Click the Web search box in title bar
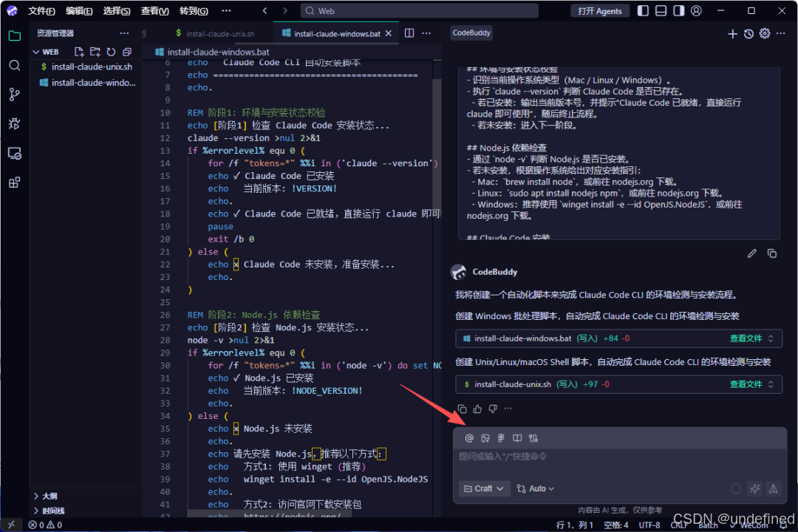 pos(420,10)
